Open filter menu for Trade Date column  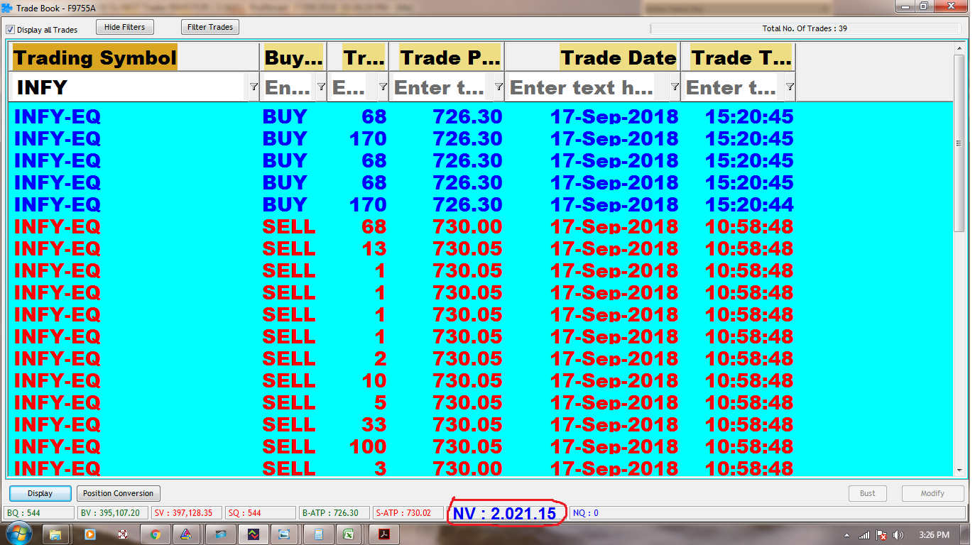tap(675, 87)
